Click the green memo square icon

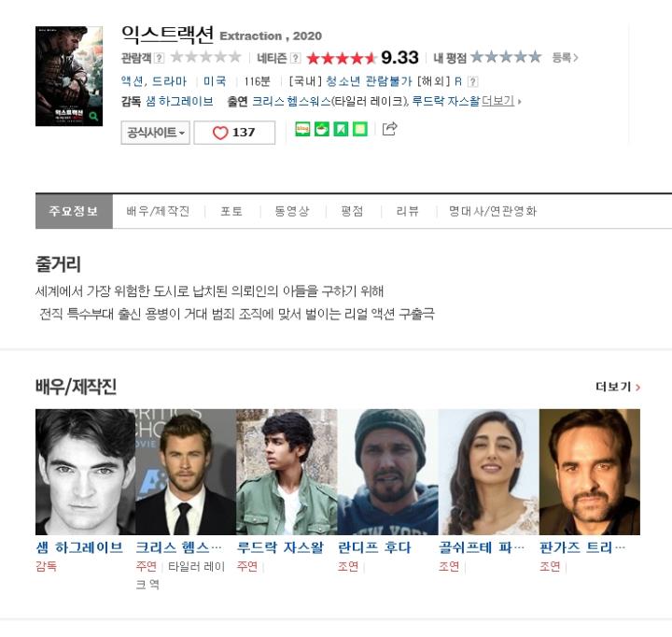(x=360, y=129)
